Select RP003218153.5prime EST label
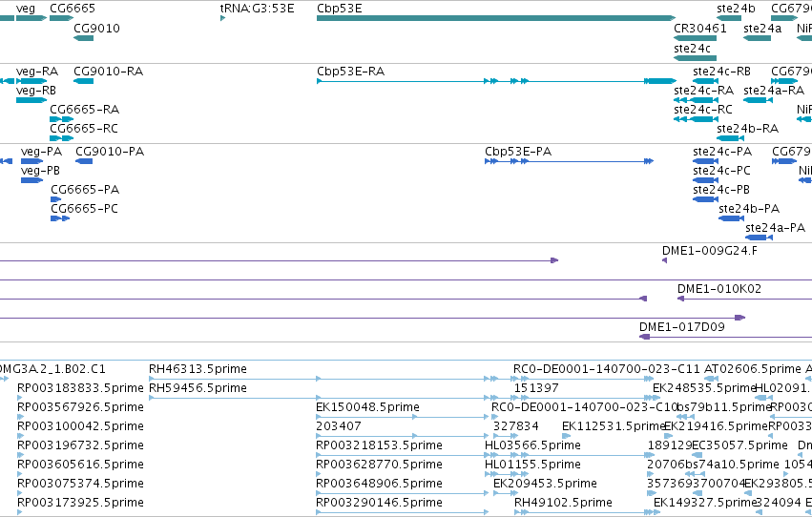The height and width of the screenshot is (517, 812). 379,445
